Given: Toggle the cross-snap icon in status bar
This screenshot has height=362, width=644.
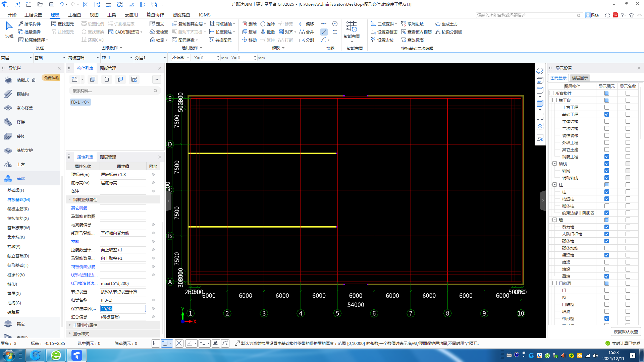Looking at the screenshot, I should click(179, 343).
